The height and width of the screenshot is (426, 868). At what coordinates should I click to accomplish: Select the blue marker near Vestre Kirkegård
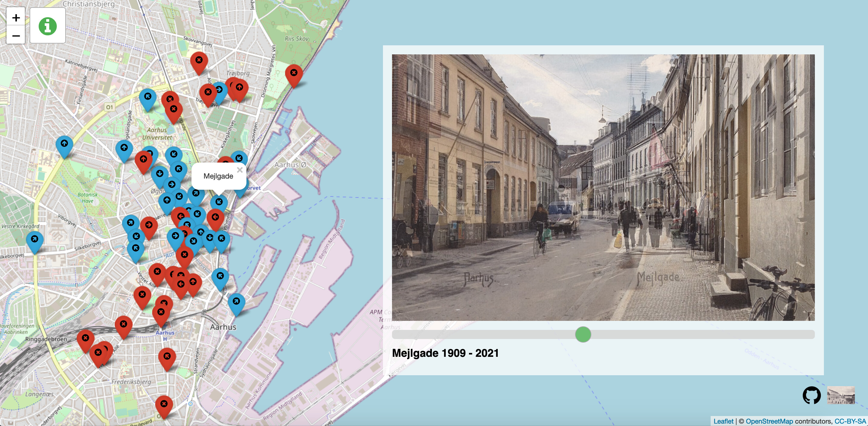coord(34,242)
